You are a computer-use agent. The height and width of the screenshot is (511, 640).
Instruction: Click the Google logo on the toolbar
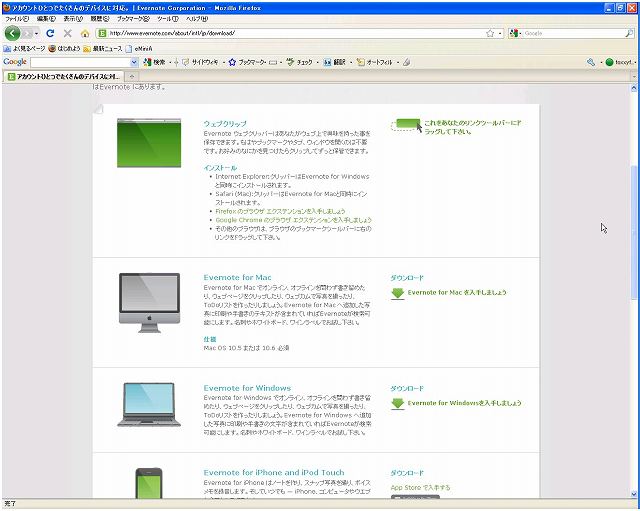tap(15, 62)
